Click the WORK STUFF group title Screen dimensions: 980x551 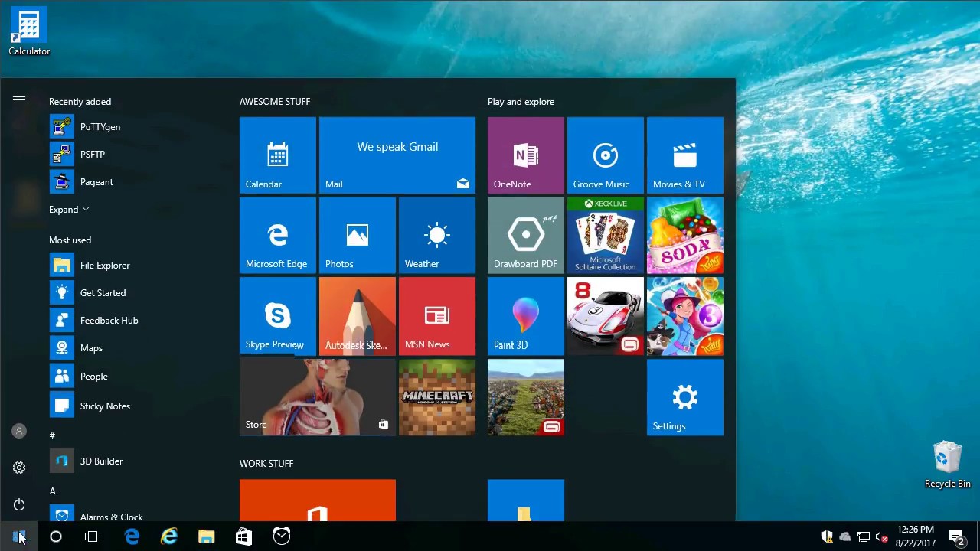coord(266,464)
